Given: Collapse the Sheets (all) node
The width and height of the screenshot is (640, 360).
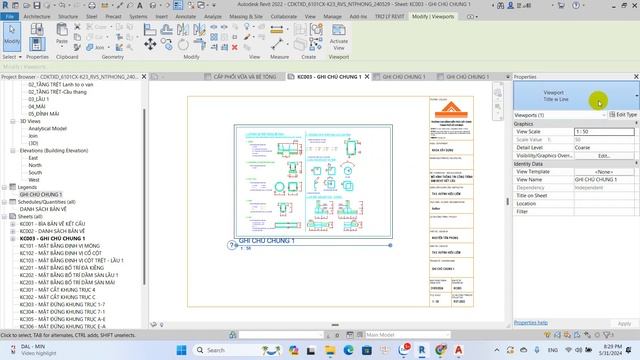Looking at the screenshot, I should (4, 216).
